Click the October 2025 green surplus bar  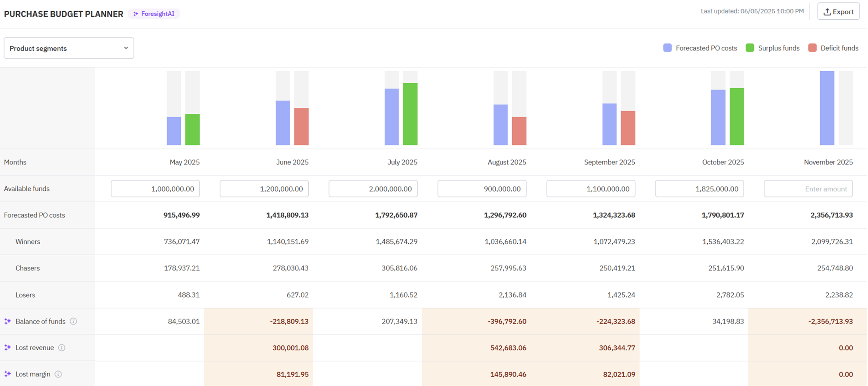(x=736, y=117)
